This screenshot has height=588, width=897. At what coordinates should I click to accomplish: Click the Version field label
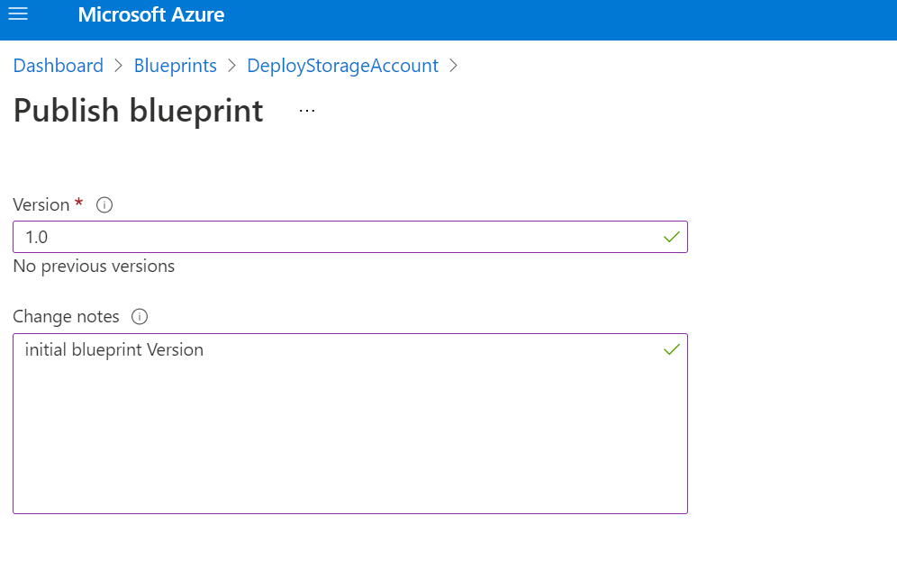click(x=41, y=205)
